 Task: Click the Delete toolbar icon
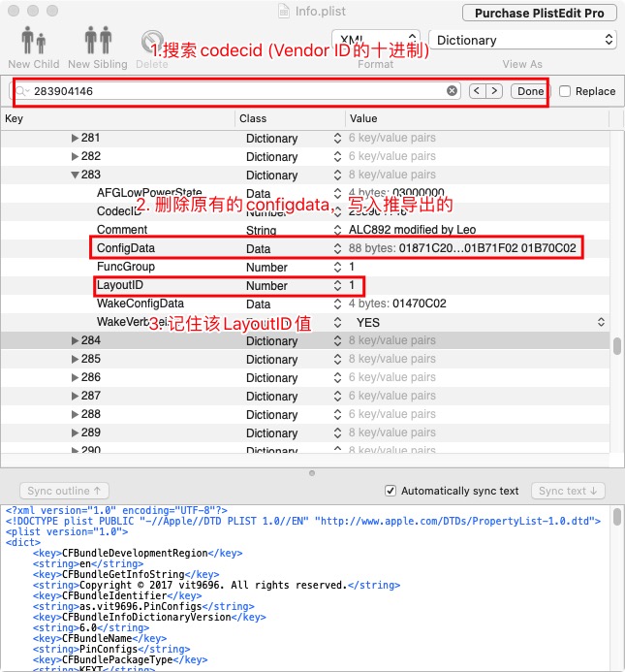(152, 41)
